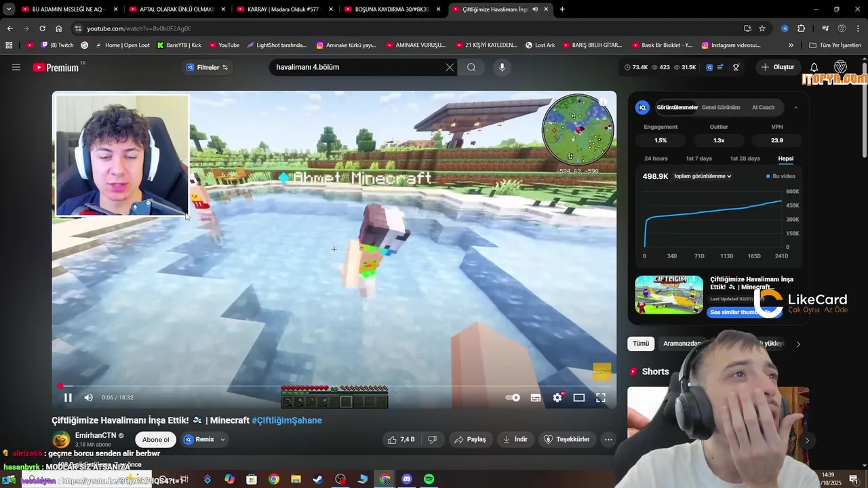This screenshot has width=868, height=488.
Task: Click the search box with havalimanı 4.bölüm
Action: (x=356, y=67)
